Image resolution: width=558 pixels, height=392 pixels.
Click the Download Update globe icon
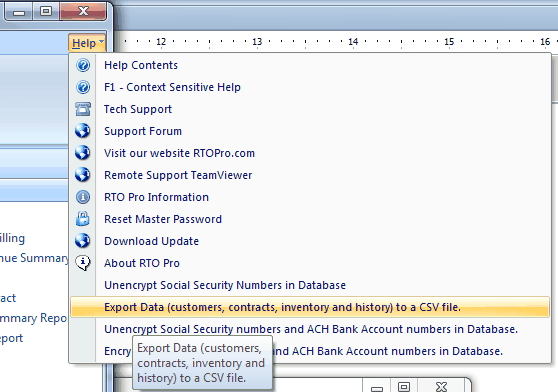83,241
